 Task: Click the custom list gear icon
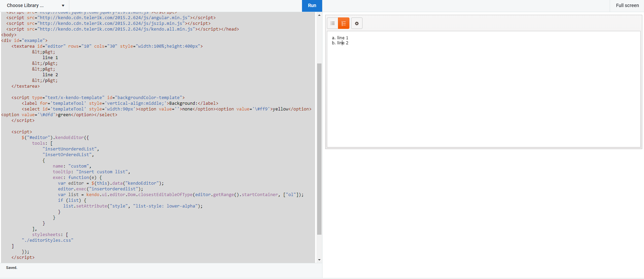click(357, 24)
